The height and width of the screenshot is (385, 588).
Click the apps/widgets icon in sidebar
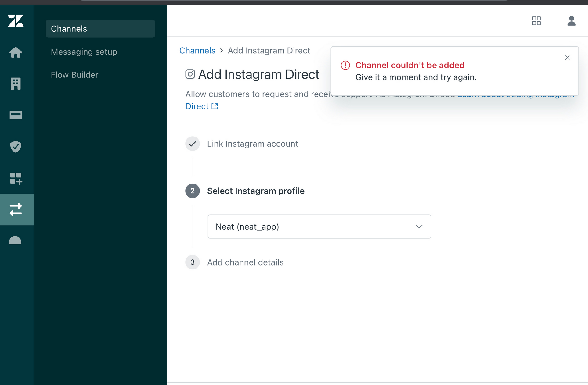pos(16,178)
